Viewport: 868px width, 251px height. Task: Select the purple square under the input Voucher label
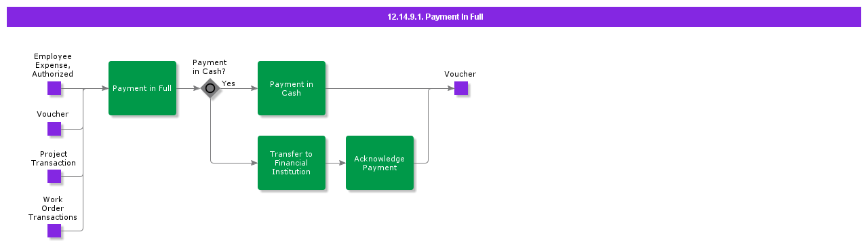[x=54, y=129]
